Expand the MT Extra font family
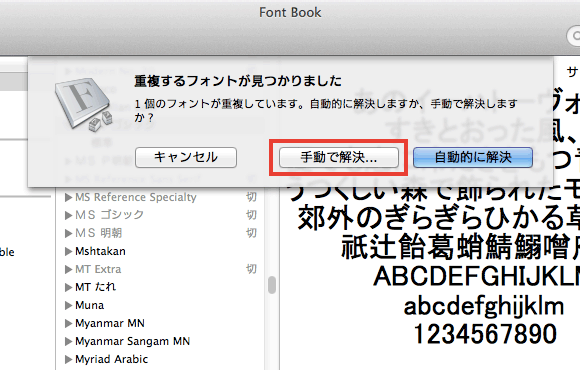This screenshot has width=580, height=370. [x=68, y=269]
